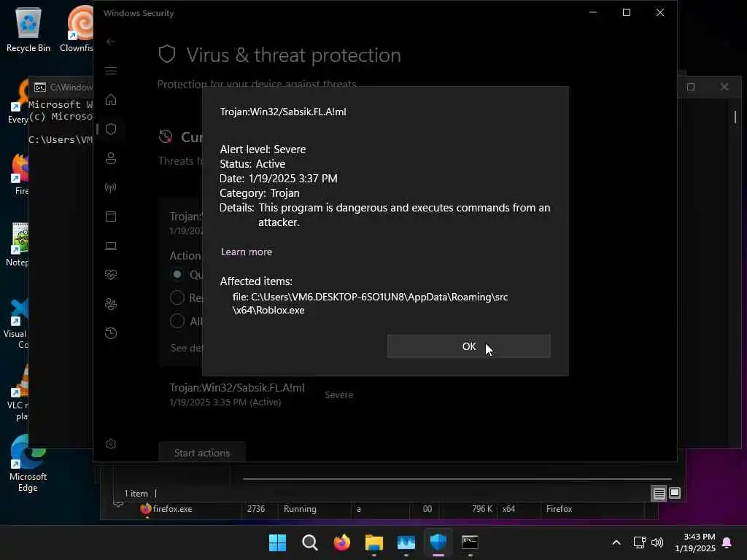Select the Remove radio option
This screenshot has width=747, height=560.
pyautogui.click(x=177, y=297)
